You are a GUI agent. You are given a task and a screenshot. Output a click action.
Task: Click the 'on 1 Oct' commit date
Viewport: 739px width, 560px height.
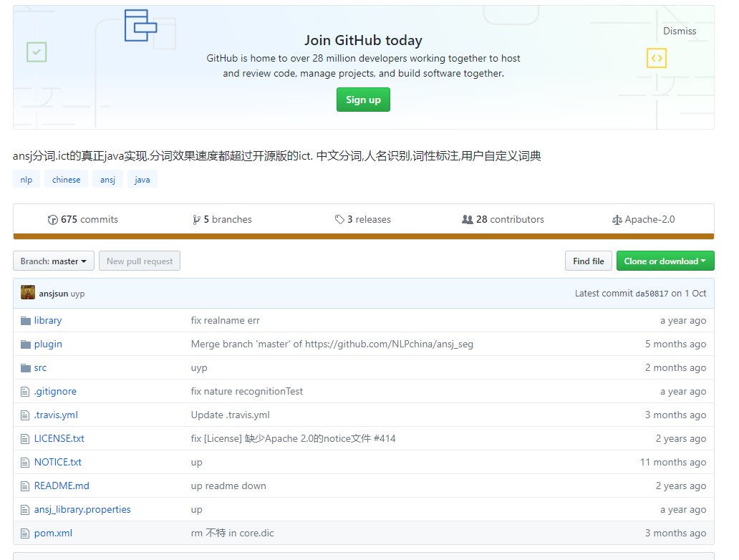pyautogui.click(x=689, y=293)
